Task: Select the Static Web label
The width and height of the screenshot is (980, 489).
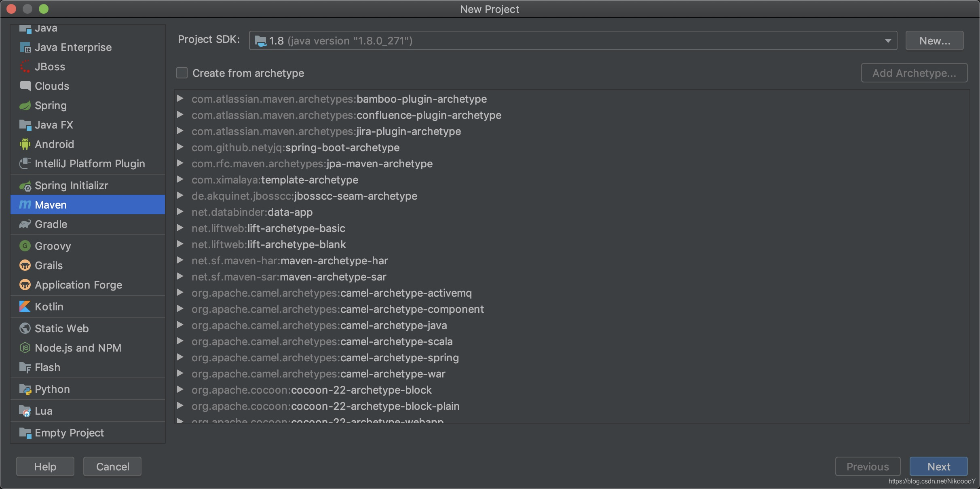Action: (x=61, y=329)
